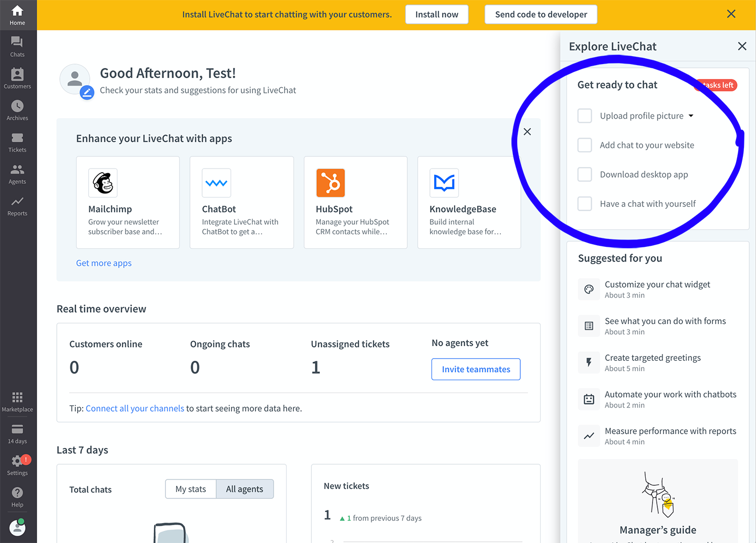Click Send code to developer button
Viewport: 756px width, 543px height.
coord(541,15)
